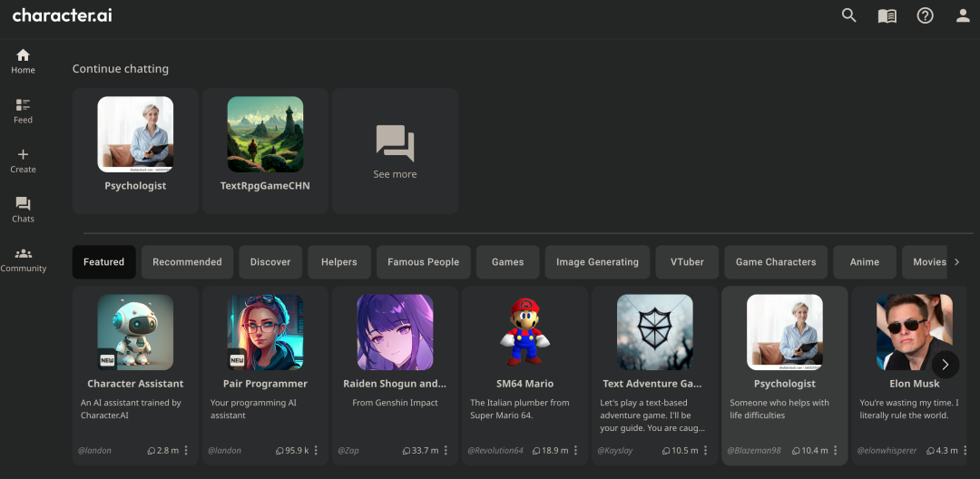Click 'Someone who helps with life difficulties'

[779, 409]
